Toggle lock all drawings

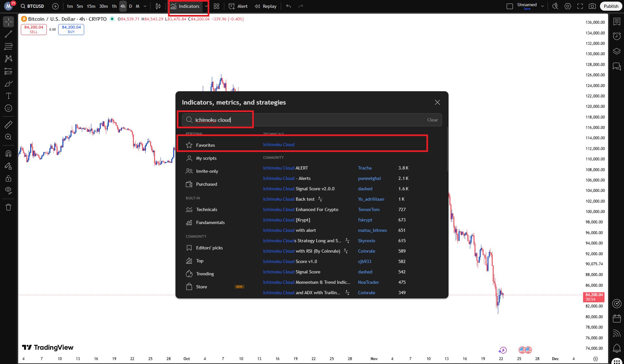(x=8, y=178)
